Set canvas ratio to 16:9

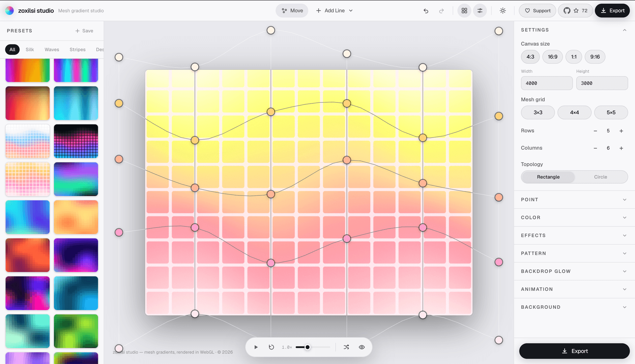pyautogui.click(x=552, y=57)
